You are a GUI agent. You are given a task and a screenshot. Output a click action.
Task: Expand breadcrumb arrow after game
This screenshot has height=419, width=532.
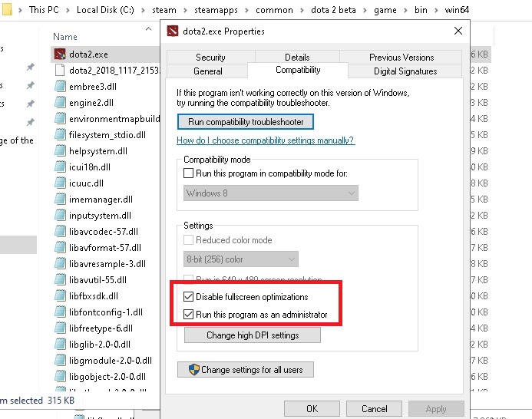click(x=405, y=10)
